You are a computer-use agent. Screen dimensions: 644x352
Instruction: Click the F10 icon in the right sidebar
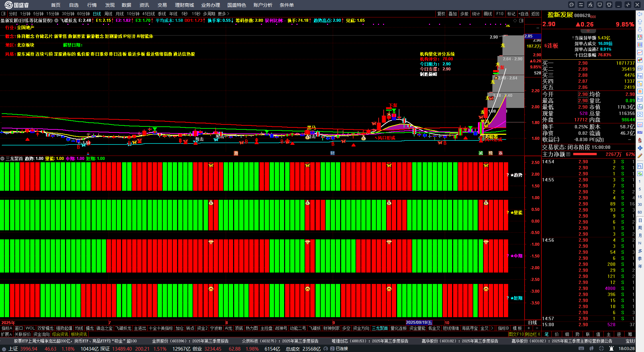[x=640, y=76]
